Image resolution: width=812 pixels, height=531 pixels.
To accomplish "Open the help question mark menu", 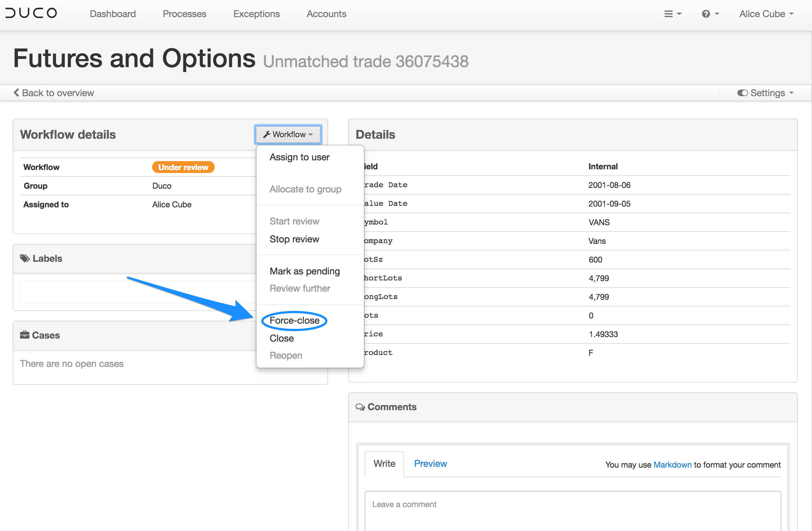I will pos(710,14).
